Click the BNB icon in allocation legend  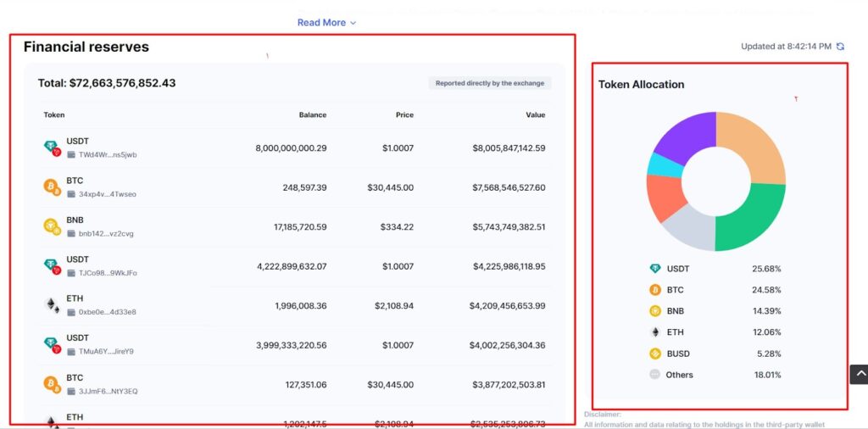655,311
